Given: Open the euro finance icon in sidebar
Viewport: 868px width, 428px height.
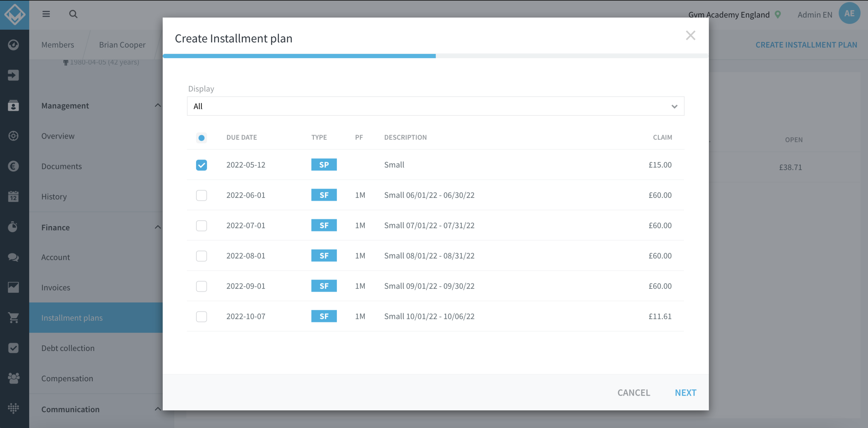Looking at the screenshot, I should coord(14,166).
